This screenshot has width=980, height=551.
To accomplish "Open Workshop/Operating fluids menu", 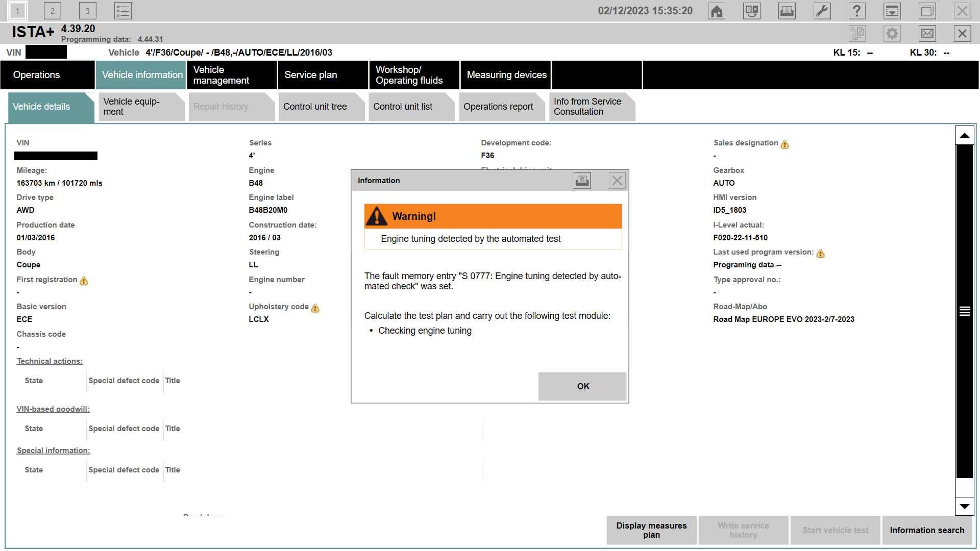I will pos(414,75).
